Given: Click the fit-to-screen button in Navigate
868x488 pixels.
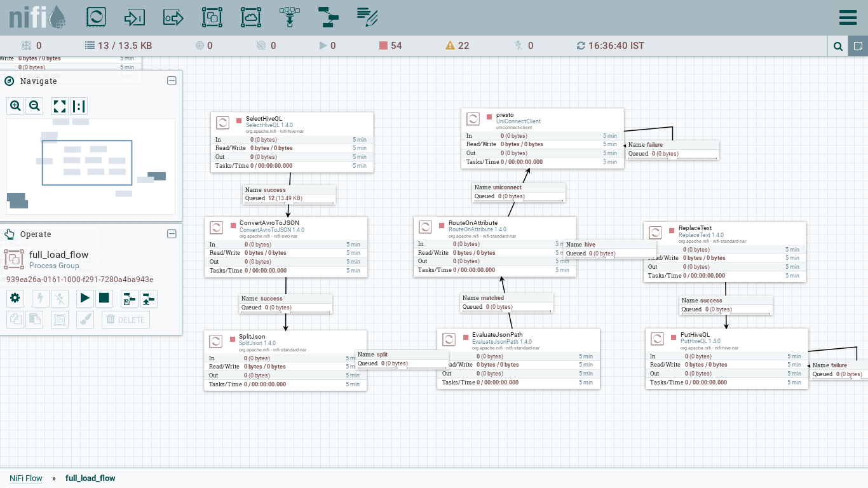Looking at the screenshot, I should (58, 105).
